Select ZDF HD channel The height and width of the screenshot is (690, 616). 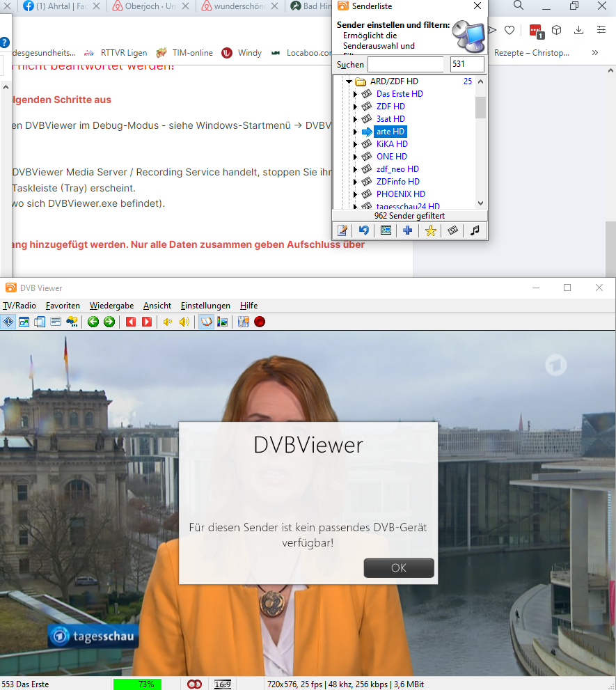[x=390, y=107]
